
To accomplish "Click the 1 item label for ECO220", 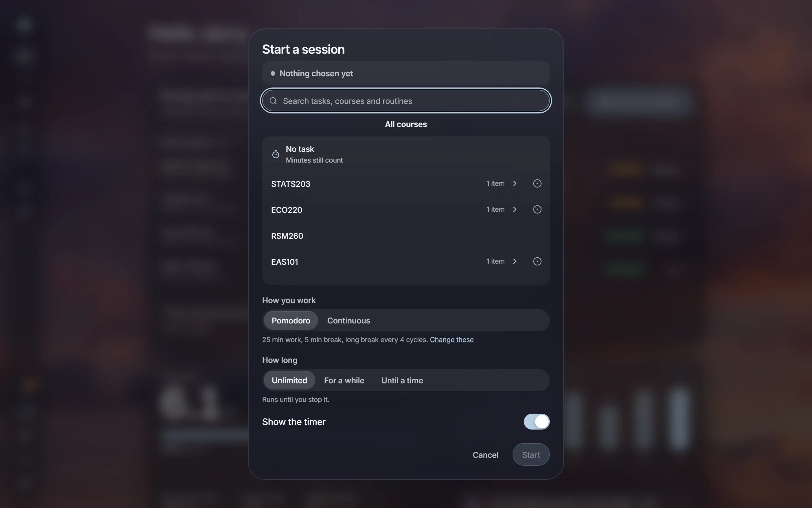I will tap(495, 209).
